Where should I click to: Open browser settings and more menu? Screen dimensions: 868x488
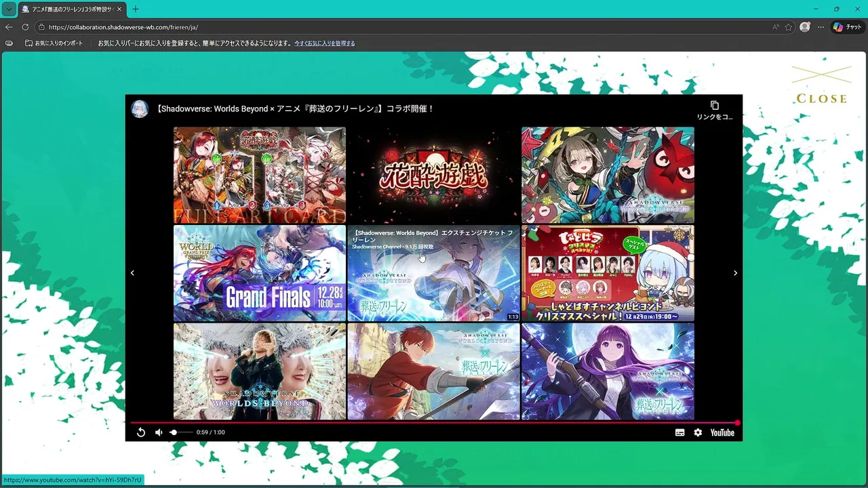click(821, 27)
